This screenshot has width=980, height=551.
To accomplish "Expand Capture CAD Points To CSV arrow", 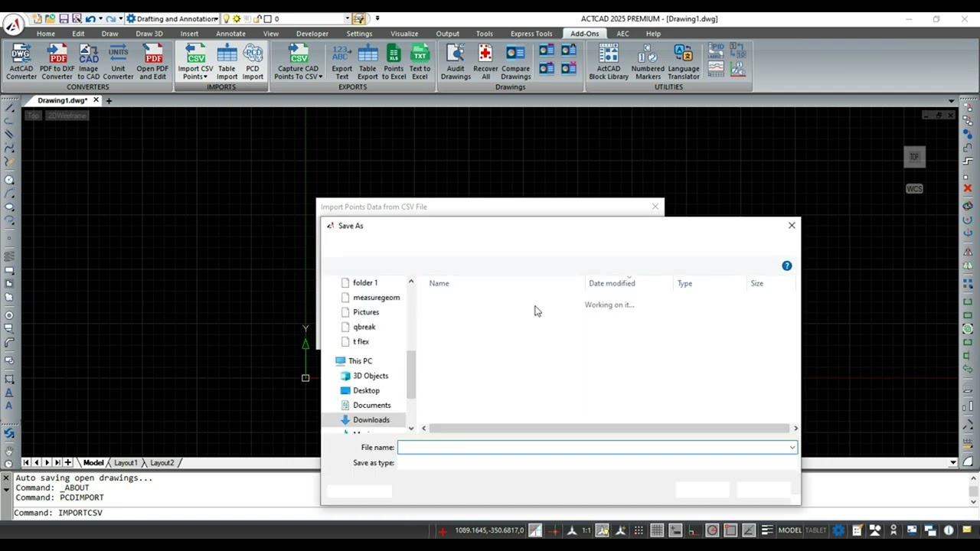I will [x=320, y=77].
